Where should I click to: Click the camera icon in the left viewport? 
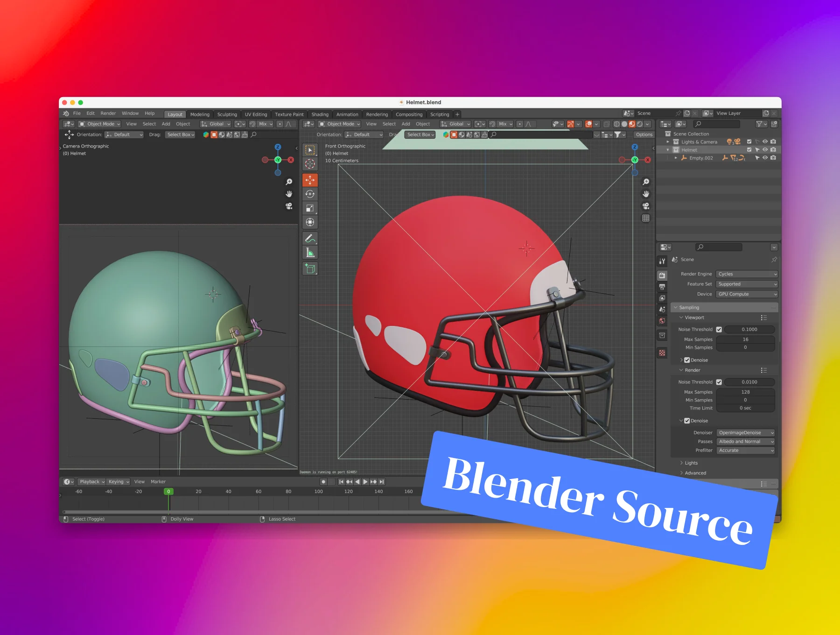(x=289, y=206)
